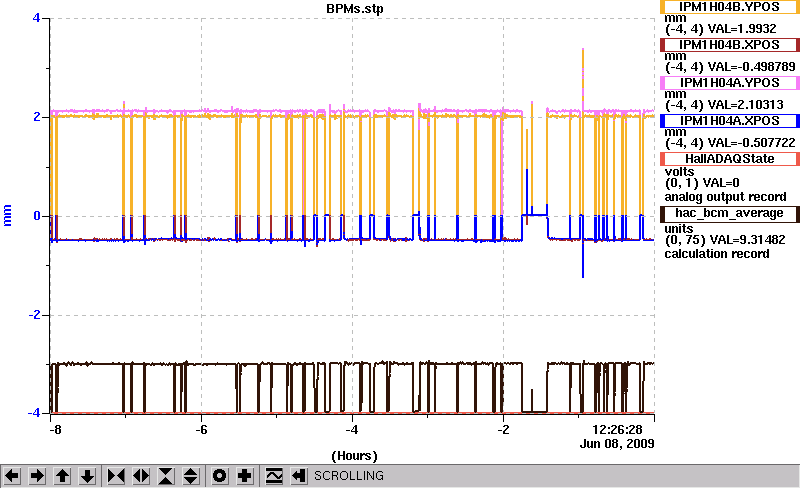Pan the plot right with the right arrow
The image size is (800, 488).
tap(37, 476)
